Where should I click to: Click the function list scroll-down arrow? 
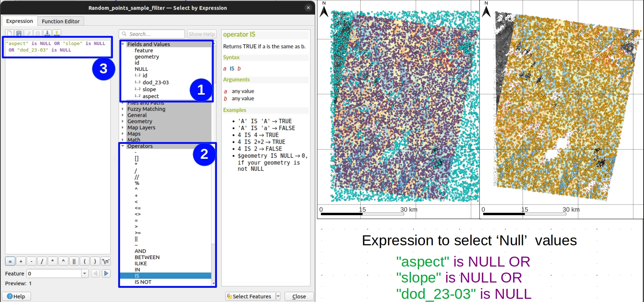tap(213, 283)
